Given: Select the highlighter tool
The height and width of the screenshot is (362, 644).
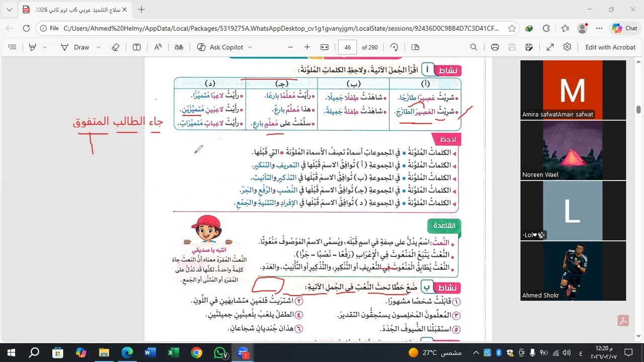Looking at the screenshot, I should [x=33, y=47].
